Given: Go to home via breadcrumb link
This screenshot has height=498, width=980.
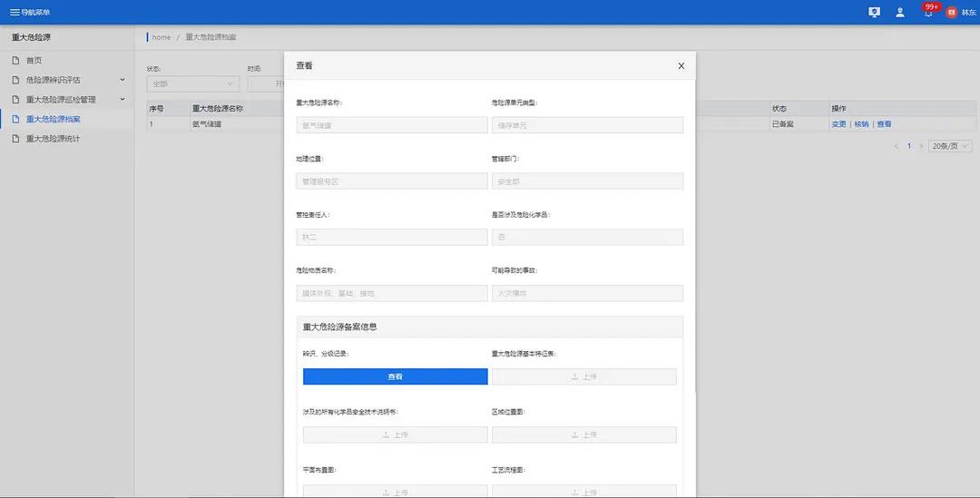Looking at the screenshot, I should click(x=162, y=37).
